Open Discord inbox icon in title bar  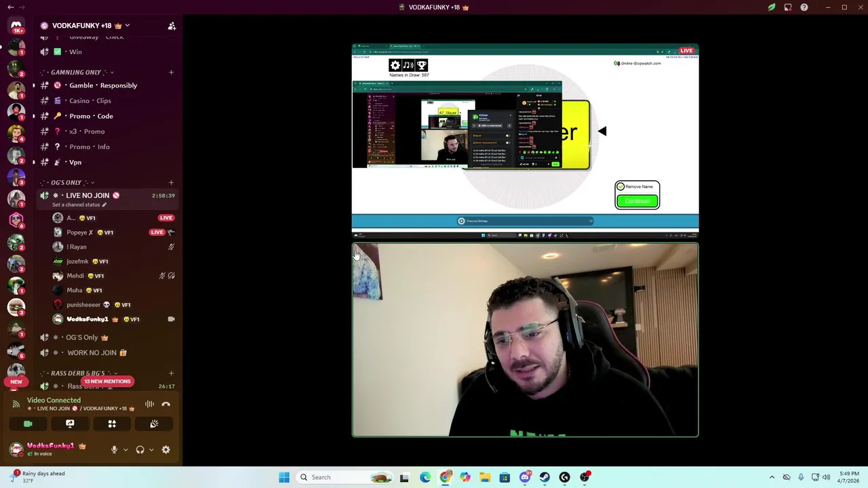[x=788, y=7]
